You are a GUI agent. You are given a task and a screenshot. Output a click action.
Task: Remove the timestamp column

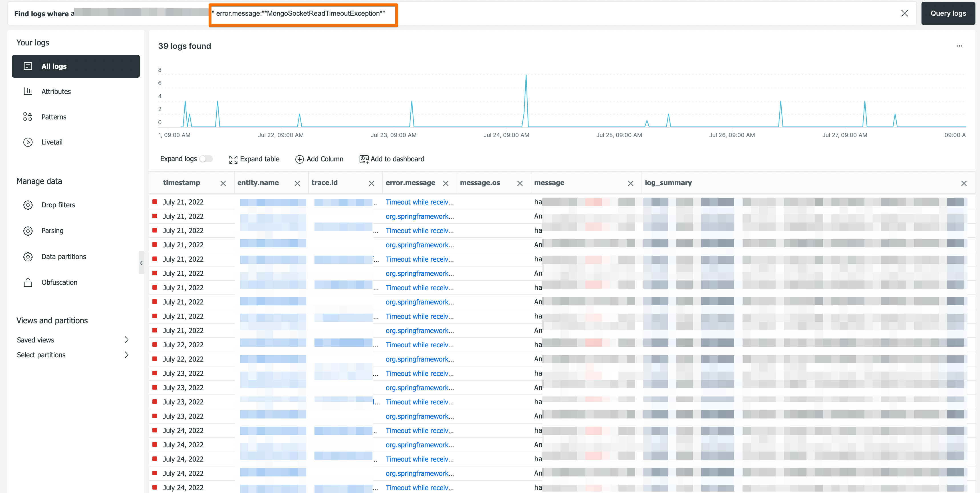pos(223,183)
